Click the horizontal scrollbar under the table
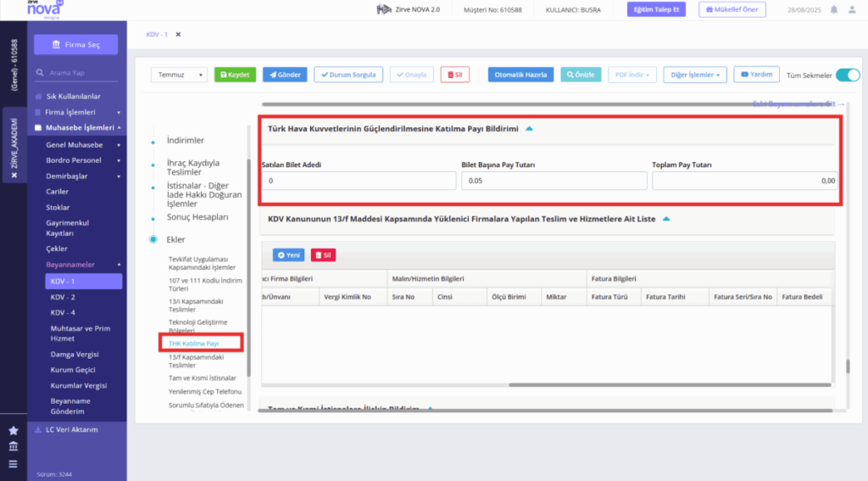The width and height of the screenshot is (868, 481). point(670,384)
